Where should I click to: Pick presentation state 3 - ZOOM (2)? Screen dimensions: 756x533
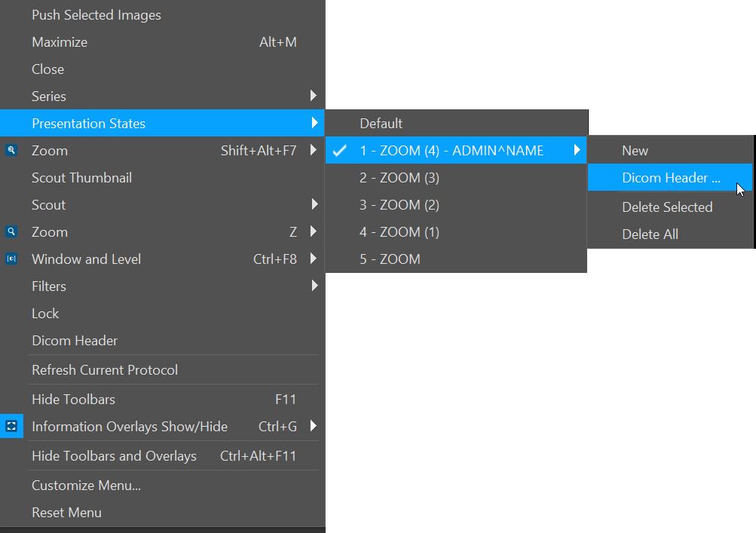point(399,205)
